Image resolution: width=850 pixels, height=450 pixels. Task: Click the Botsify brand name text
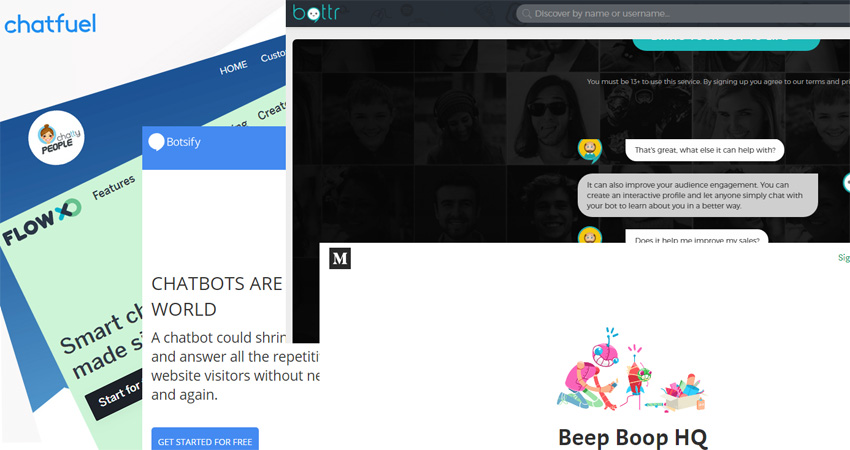point(183,142)
